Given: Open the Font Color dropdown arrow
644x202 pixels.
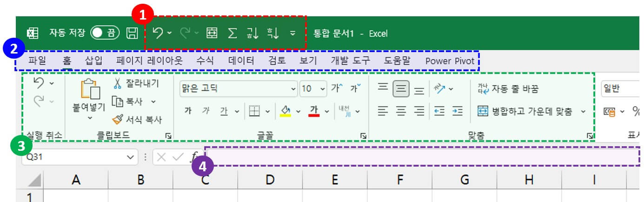Looking at the screenshot, I should (x=326, y=111).
